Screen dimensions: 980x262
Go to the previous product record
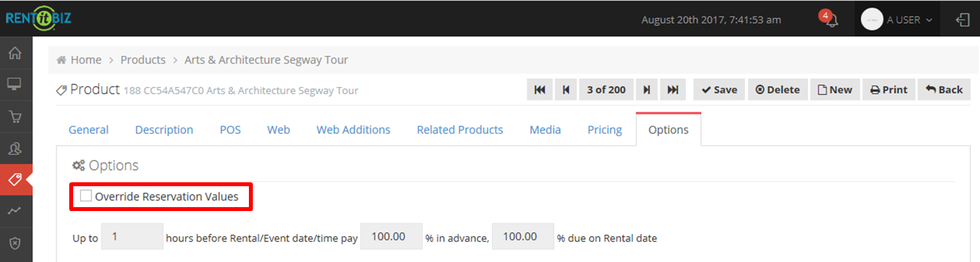click(x=566, y=90)
